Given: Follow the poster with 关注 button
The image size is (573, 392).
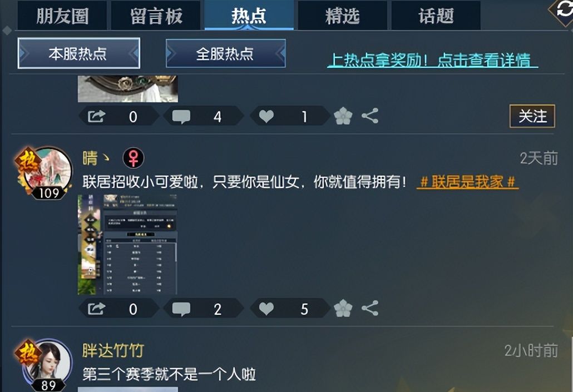Looking at the screenshot, I should tap(532, 116).
